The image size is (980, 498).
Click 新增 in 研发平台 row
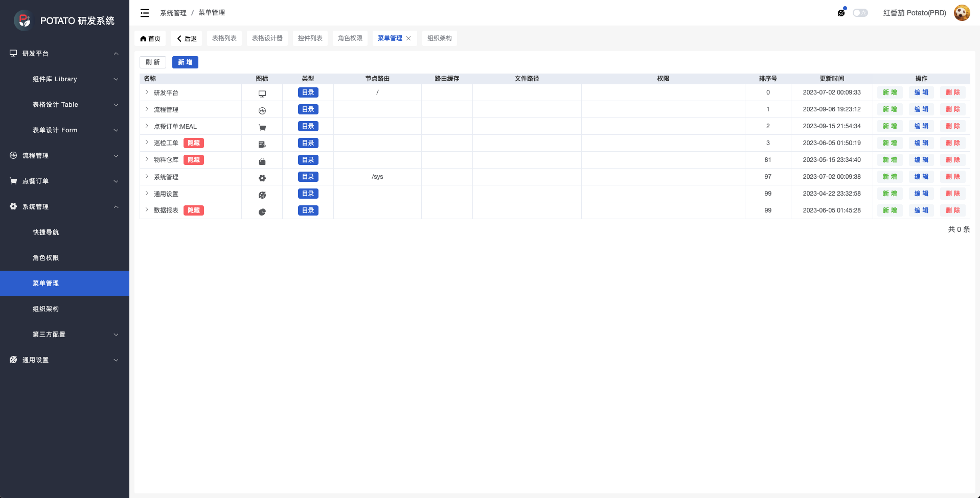click(890, 92)
